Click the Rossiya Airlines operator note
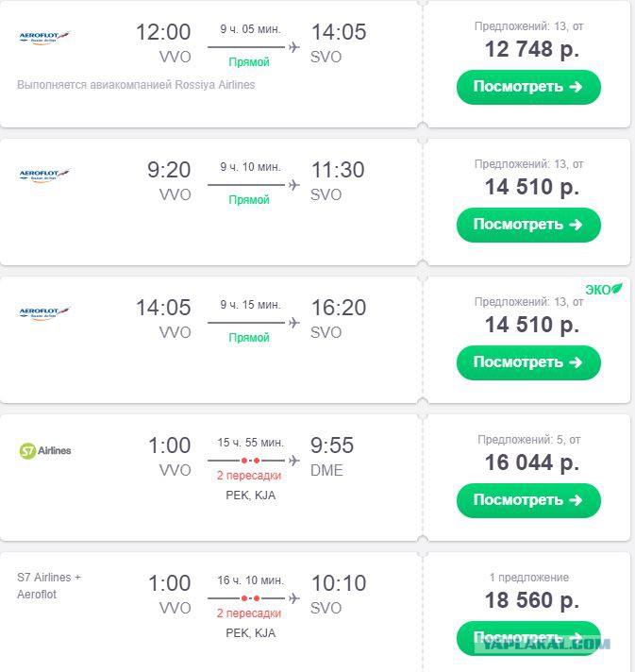The image size is (635, 672). tap(136, 85)
